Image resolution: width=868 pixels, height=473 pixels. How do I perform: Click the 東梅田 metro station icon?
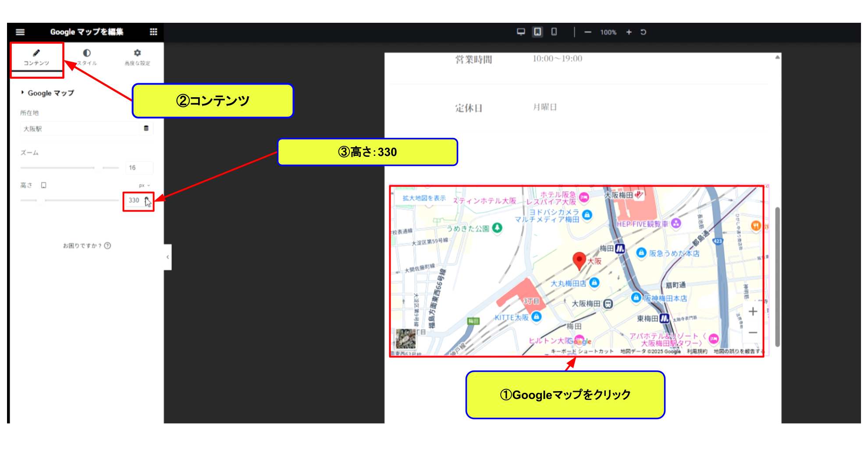[665, 318]
